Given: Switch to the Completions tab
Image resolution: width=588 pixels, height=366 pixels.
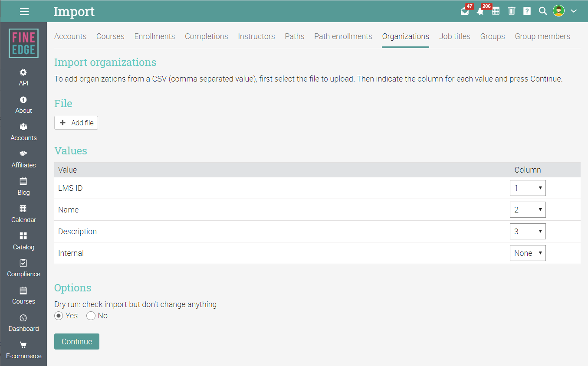Looking at the screenshot, I should click(x=207, y=36).
